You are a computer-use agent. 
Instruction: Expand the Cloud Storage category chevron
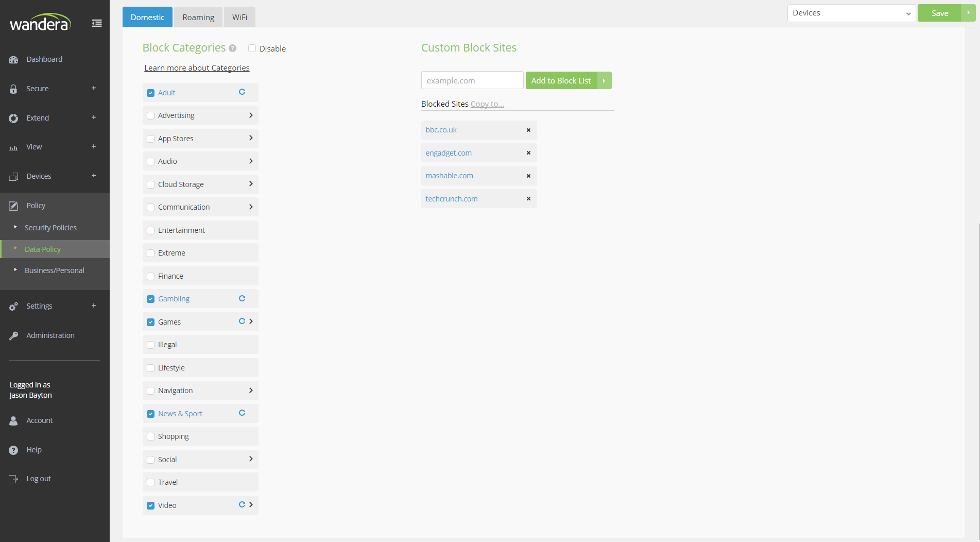point(251,184)
